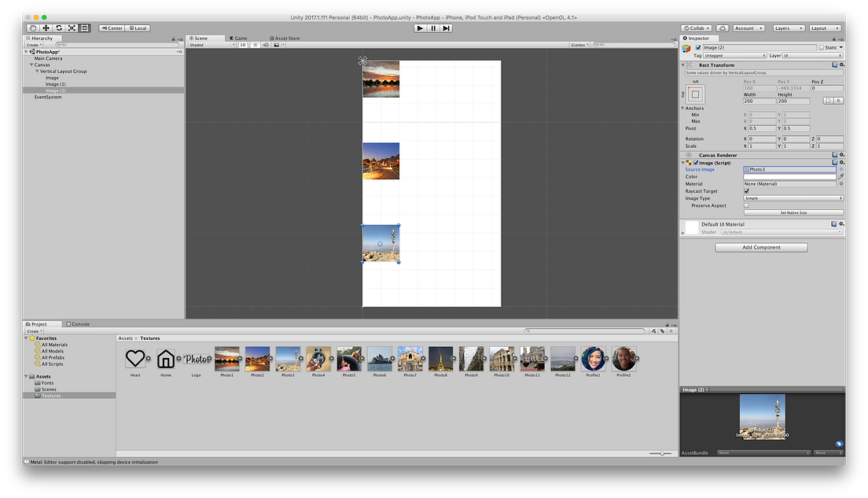Select the Photo5 texture thumbnail
Image resolution: width=868 pixels, height=498 pixels.
(x=349, y=358)
